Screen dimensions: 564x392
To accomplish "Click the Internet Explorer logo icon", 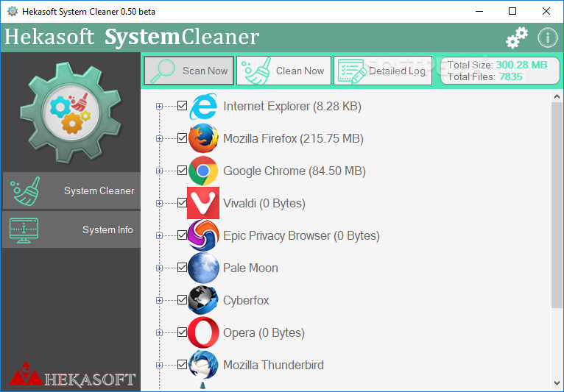I will click(203, 107).
